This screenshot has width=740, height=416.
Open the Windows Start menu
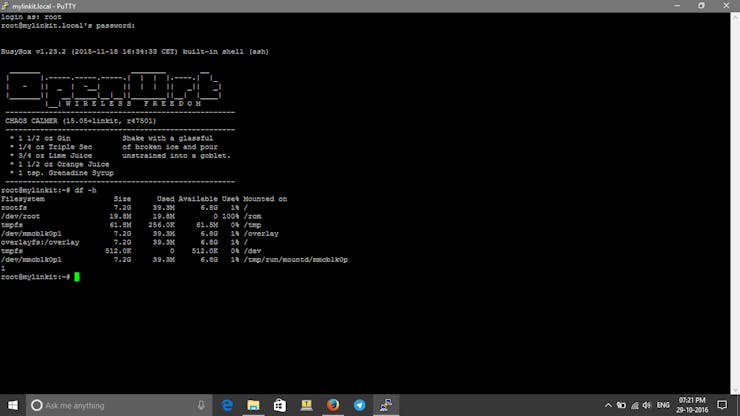[13, 405]
